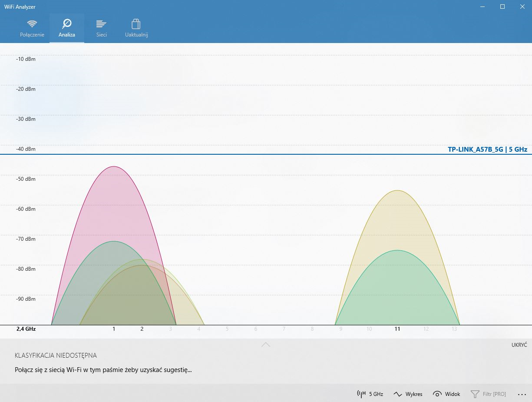
Task: Click the 5 GHz antenna icon
Action: point(361,394)
